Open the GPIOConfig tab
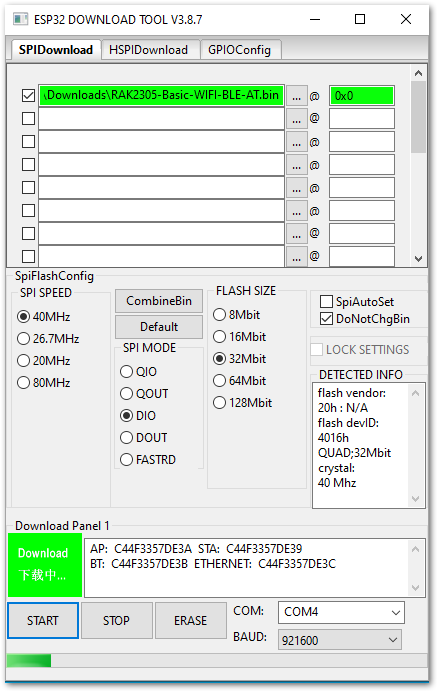 (x=240, y=50)
